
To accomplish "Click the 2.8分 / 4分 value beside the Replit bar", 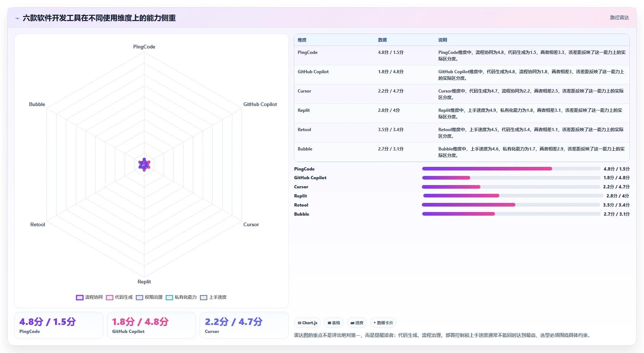I will [618, 196].
